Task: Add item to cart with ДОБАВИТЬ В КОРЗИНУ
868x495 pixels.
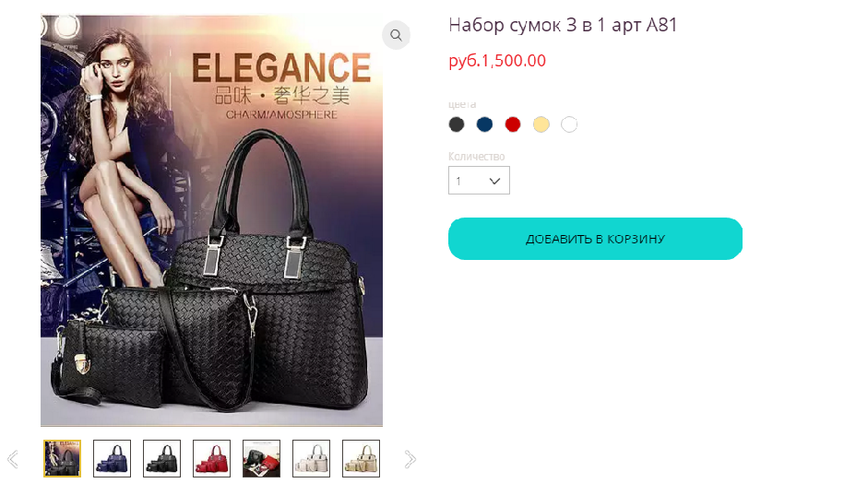Action: (595, 239)
